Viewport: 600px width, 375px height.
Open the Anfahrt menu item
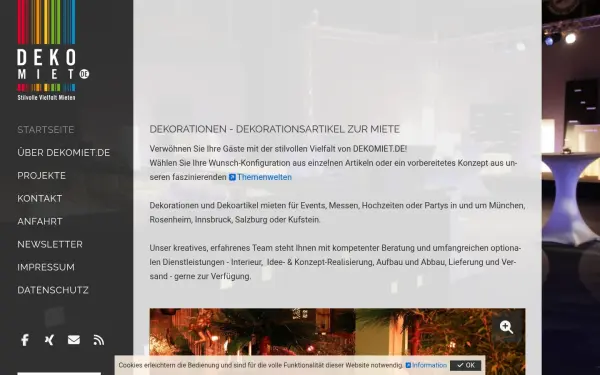(x=40, y=222)
